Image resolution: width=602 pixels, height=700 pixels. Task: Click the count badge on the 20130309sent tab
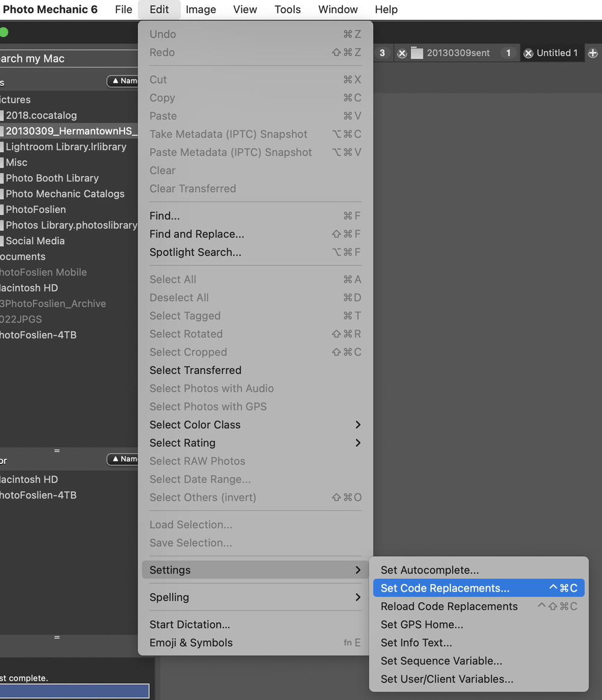[508, 53]
